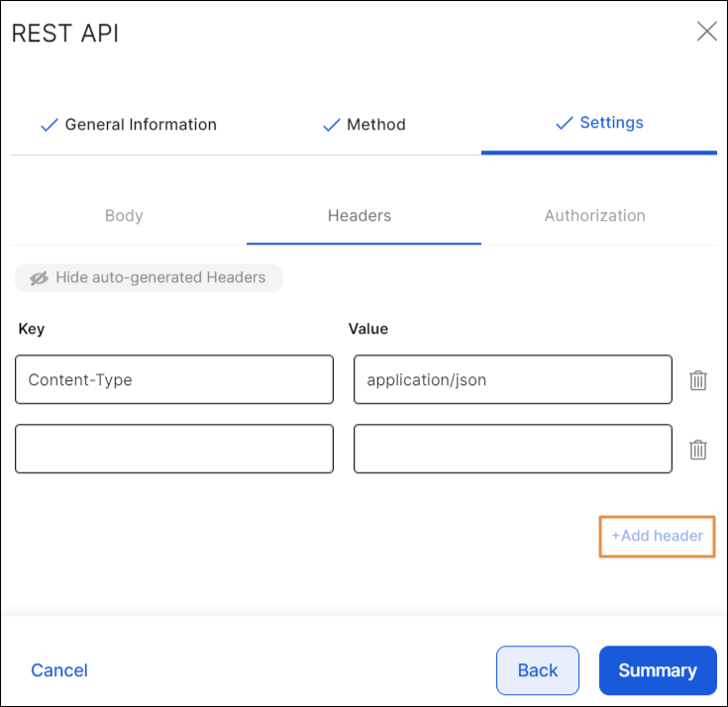The image size is (728, 707).
Task: Proceed with the Summary button
Action: click(657, 670)
